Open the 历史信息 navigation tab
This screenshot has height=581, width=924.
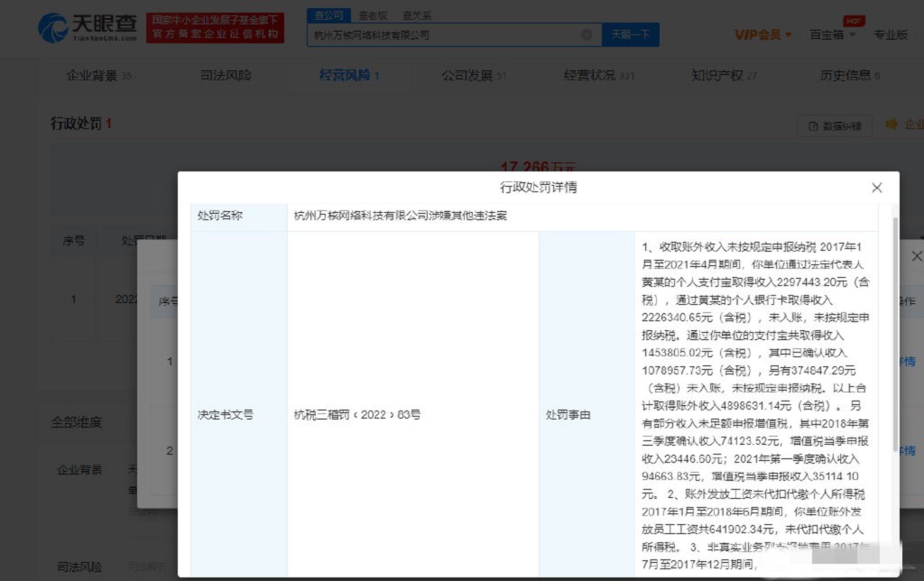coord(850,76)
